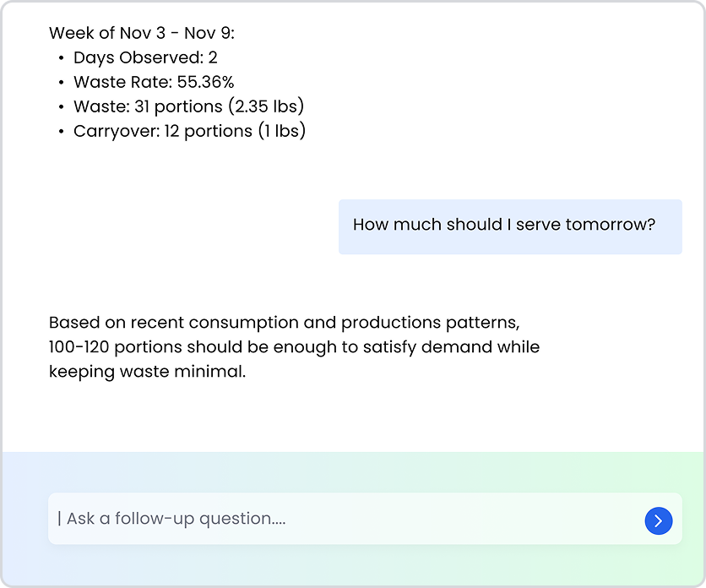This screenshot has height=588, width=706.
Task: Click the Week of Nov 3 - Nov 9 heading
Action: (x=141, y=33)
